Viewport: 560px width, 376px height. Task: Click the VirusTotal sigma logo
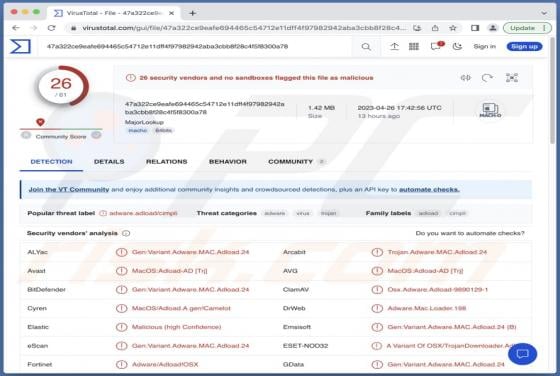pyautogui.click(x=20, y=46)
